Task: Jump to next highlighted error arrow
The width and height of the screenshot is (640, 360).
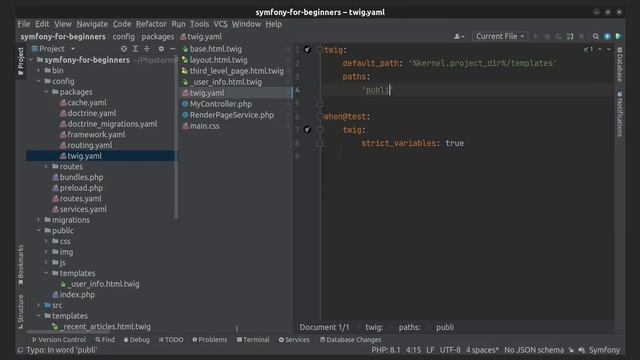Action: click(609, 49)
